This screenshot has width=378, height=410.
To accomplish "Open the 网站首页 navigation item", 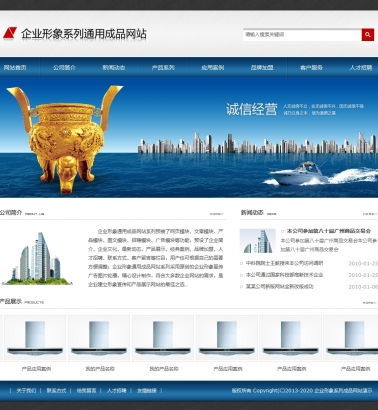I will pos(15,68).
